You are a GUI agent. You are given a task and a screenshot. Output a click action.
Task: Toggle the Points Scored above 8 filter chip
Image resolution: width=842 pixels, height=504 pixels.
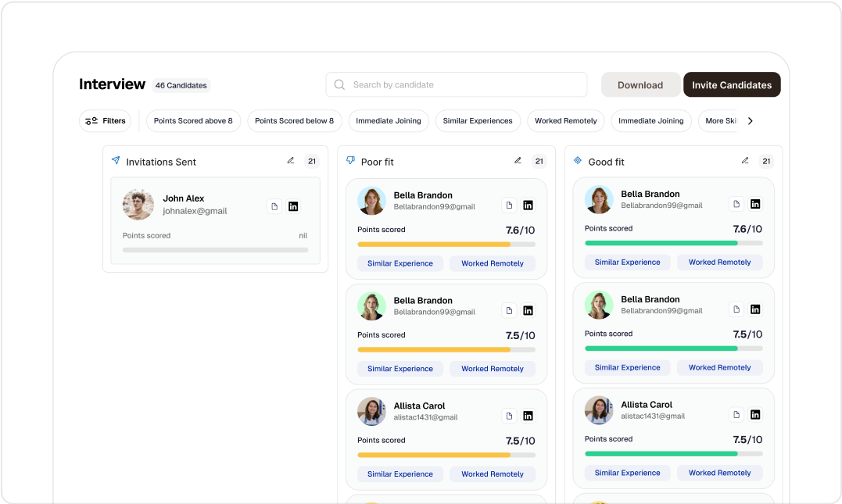(193, 121)
